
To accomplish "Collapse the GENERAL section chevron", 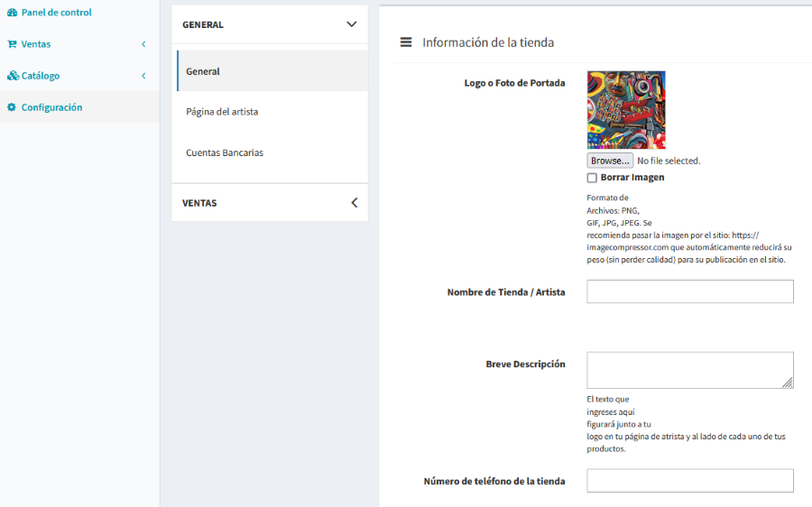I will coord(352,24).
